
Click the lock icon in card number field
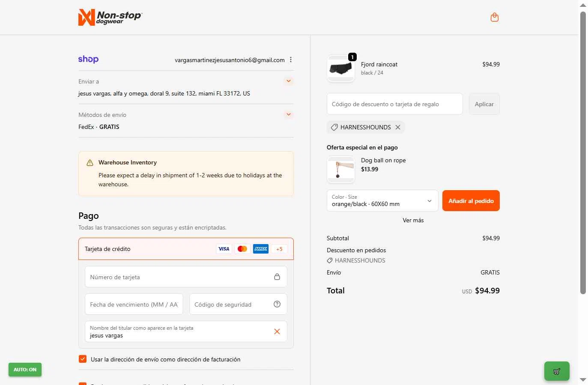click(277, 277)
